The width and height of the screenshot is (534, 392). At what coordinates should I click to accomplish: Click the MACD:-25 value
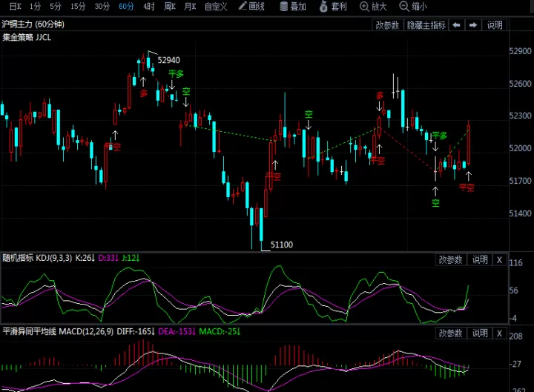pos(220,331)
